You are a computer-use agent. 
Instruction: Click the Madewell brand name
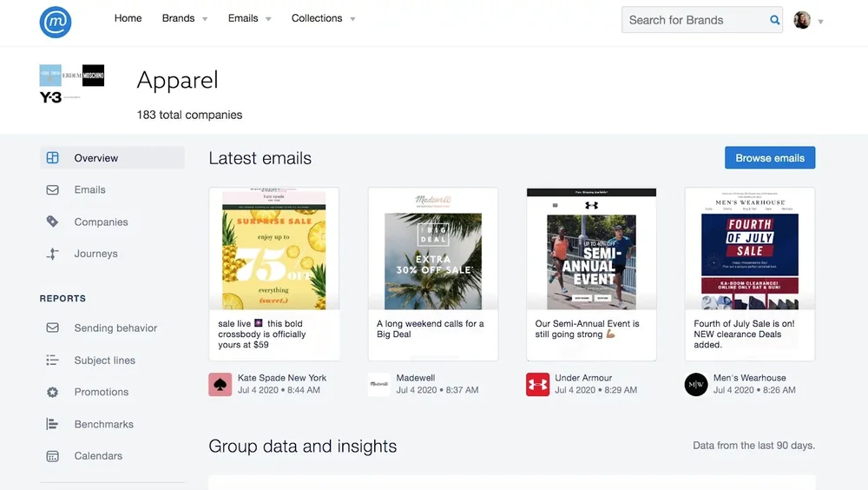tap(416, 377)
